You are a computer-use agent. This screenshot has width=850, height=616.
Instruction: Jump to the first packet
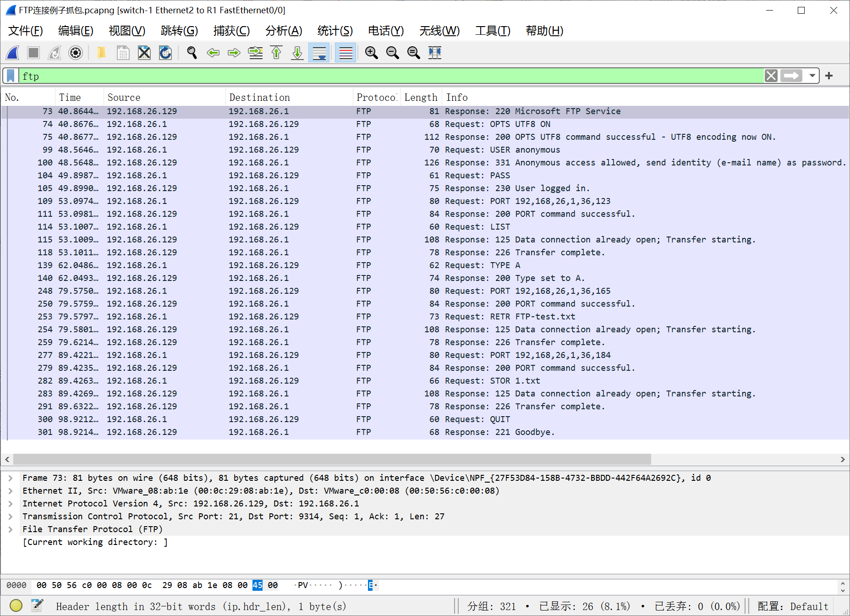pyautogui.click(x=276, y=53)
